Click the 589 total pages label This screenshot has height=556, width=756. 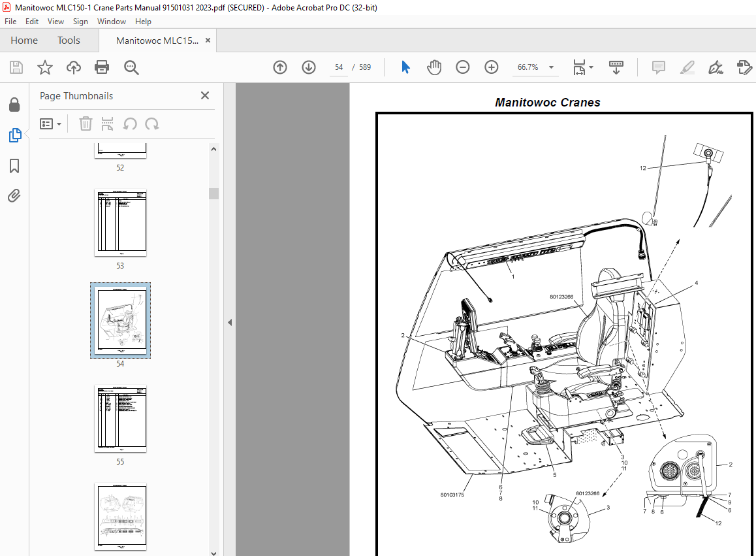coord(365,67)
